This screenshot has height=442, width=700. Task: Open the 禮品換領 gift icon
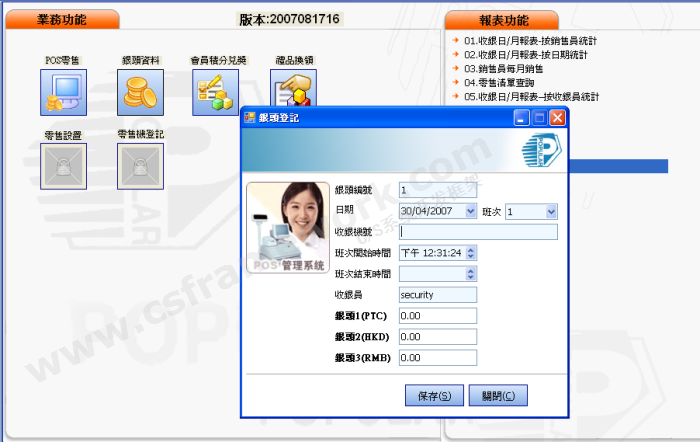click(x=291, y=91)
